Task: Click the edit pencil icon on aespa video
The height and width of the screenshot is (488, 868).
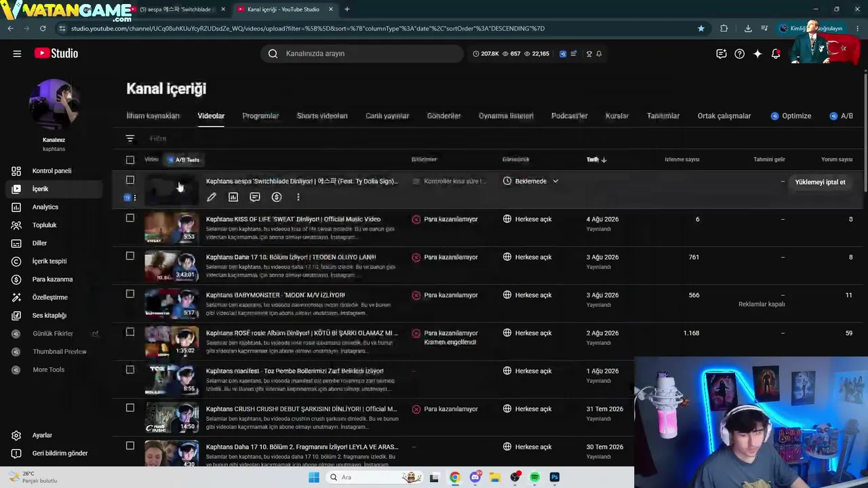Action: (x=212, y=197)
